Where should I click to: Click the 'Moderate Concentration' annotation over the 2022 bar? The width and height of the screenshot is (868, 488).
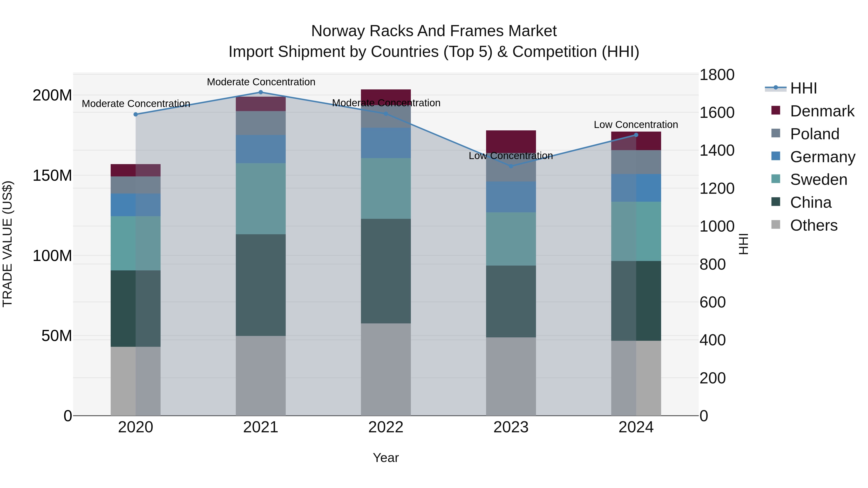(x=386, y=103)
